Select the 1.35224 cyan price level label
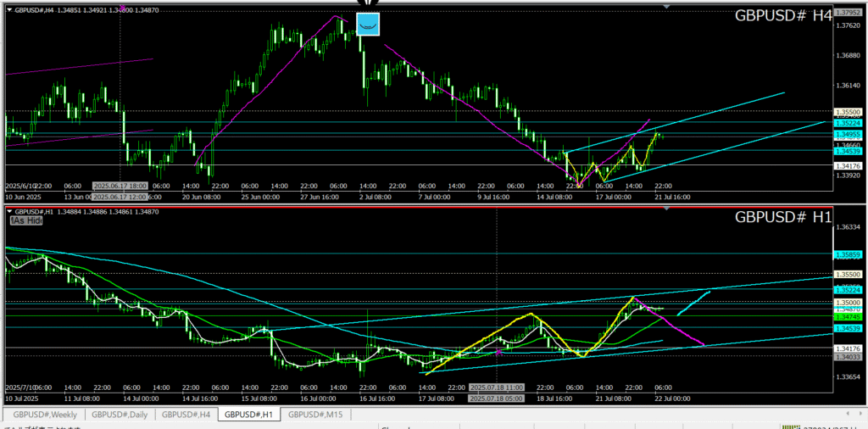Viewport: 868px width, 429px height. [848, 122]
